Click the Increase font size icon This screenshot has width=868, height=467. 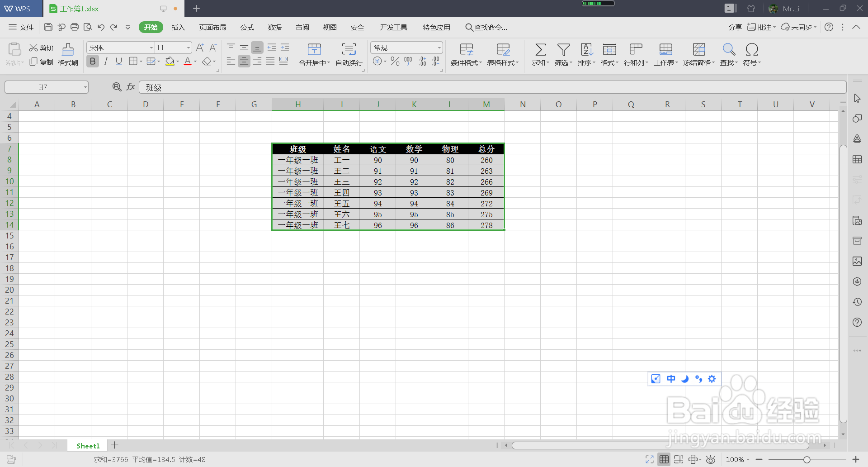tap(200, 48)
